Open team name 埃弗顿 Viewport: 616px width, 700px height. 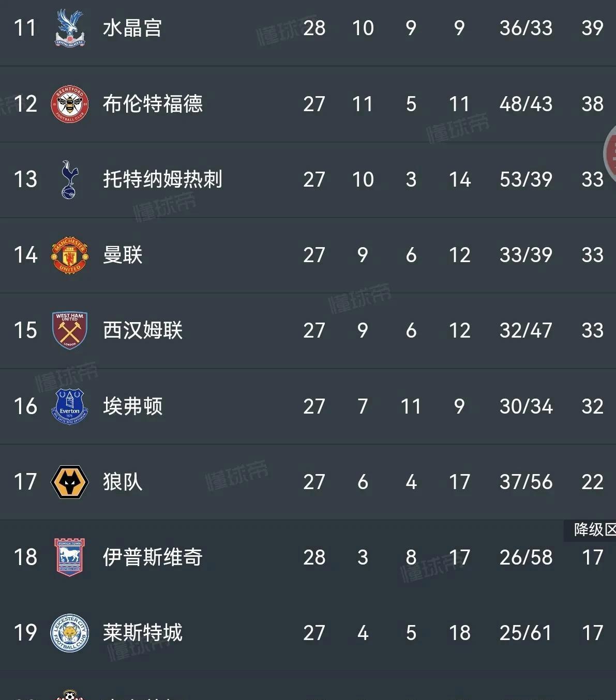(x=132, y=406)
